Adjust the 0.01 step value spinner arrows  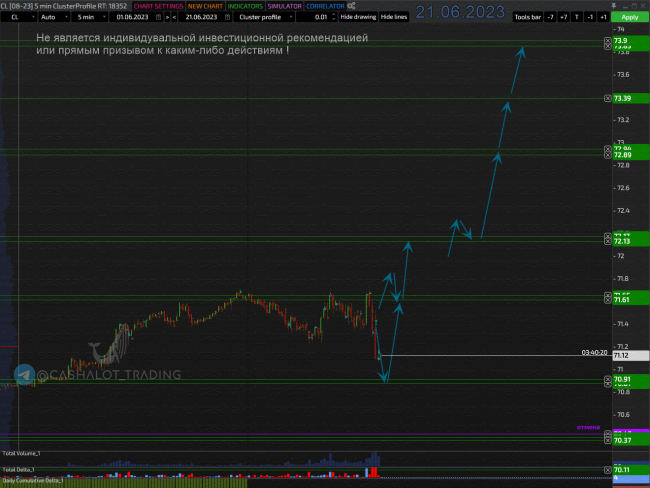pyautogui.click(x=334, y=17)
